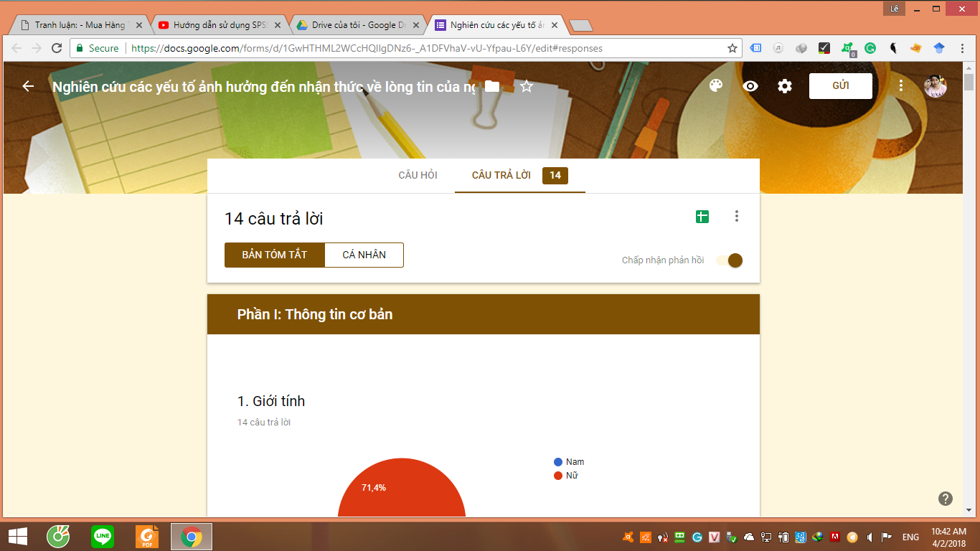Click the eye icon to preview form

pyautogui.click(x=750, y=86)
